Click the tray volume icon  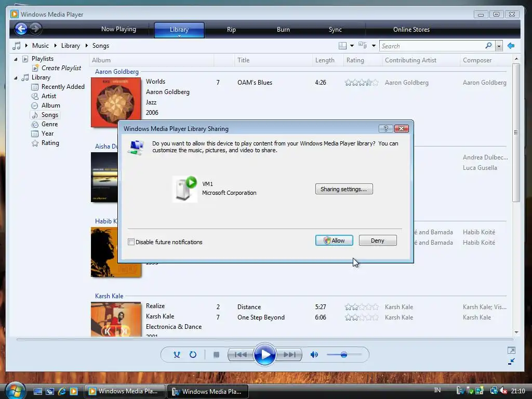(x=503, y=391)
